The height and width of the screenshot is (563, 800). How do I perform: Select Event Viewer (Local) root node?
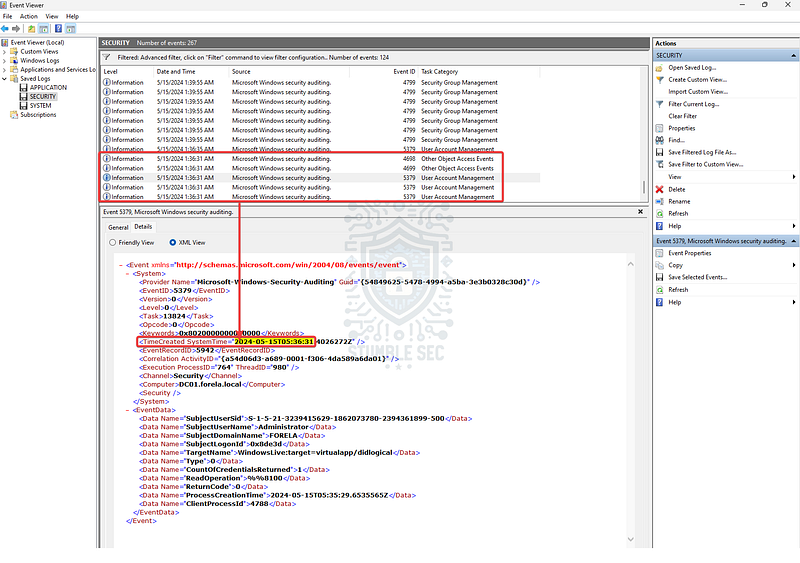tap(37, 42)
